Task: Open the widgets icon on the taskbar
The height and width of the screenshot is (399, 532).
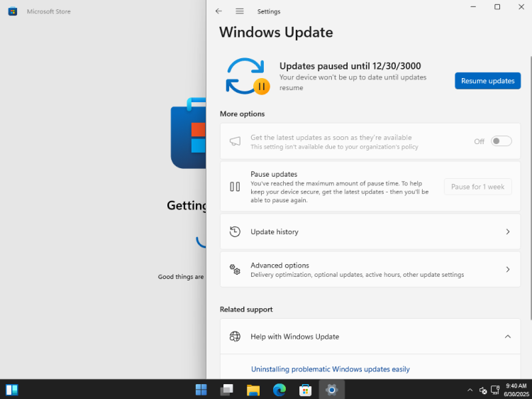Action: click(12, 390)
